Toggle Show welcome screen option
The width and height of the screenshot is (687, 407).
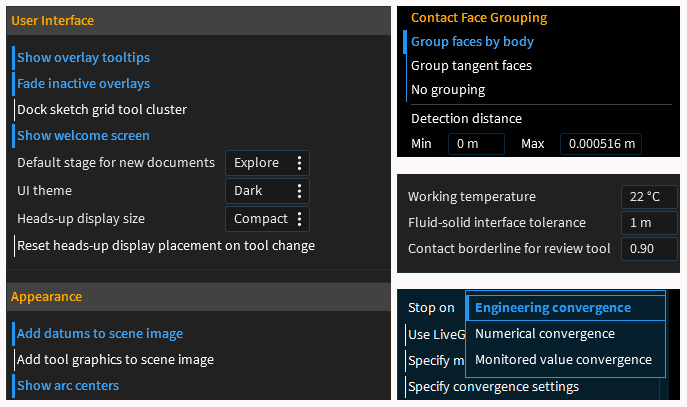pyautogui.click(x=83, y=135)
